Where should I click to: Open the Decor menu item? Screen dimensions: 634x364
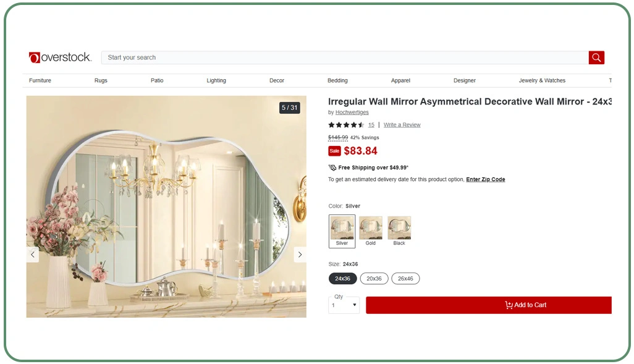tap(277, 80)
